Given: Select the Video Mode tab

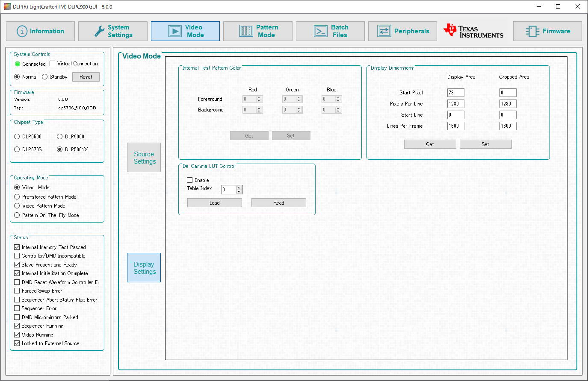Looking at the screenshot, I should coord(185,31).
